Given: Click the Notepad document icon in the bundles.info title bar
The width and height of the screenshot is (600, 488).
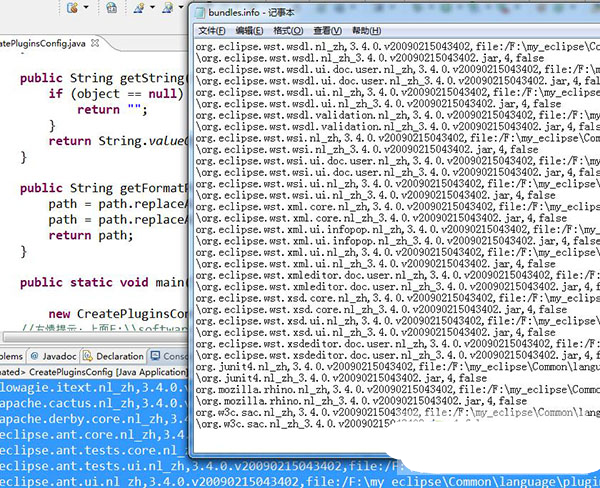Looking at the screenshot, I should pyautogui.click(x=199, y=13).
